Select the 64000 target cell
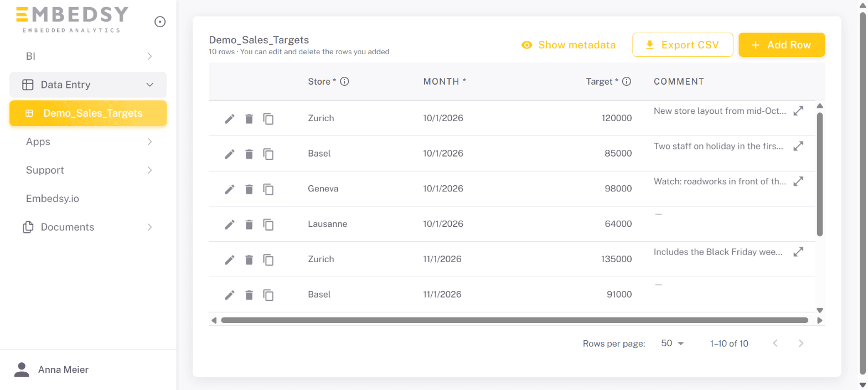Screen dimensions: 868x390 (x=618, y=224)
